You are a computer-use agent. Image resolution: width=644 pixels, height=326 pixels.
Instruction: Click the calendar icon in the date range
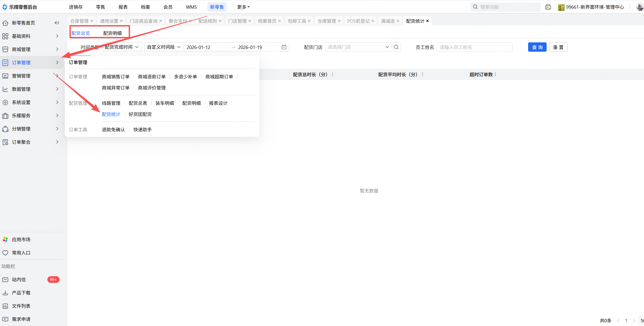click(x=284, y=47)
